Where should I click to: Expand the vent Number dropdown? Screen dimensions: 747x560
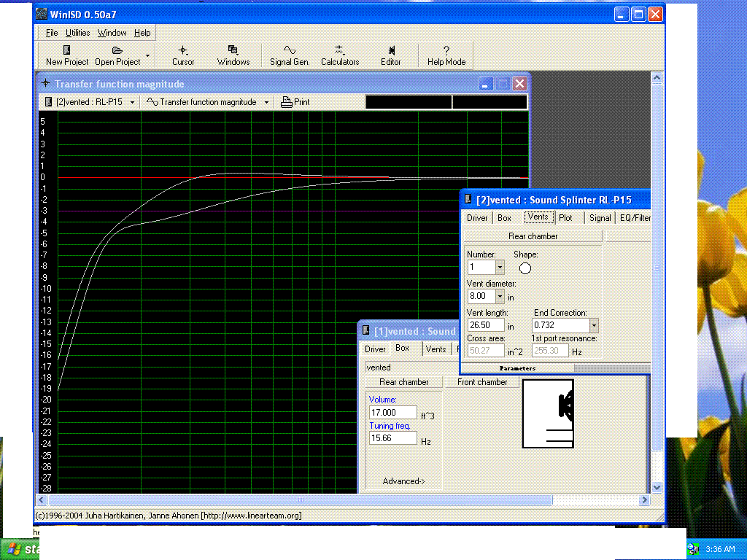500,267
